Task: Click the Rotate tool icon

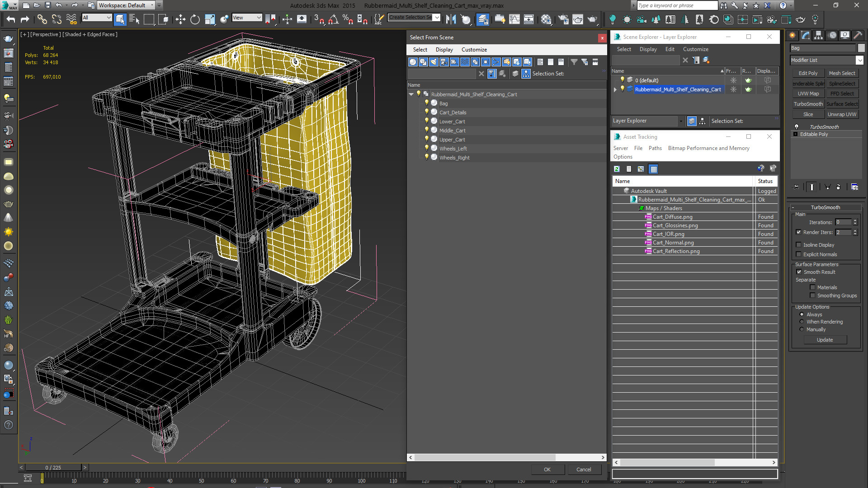Action: tap(195, 19)
